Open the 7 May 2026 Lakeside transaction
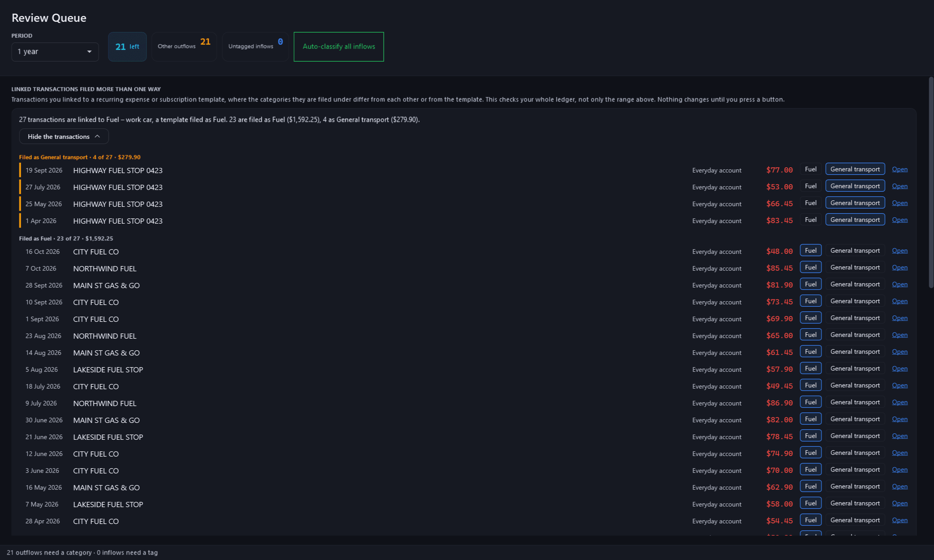 [x=899, y=503]
